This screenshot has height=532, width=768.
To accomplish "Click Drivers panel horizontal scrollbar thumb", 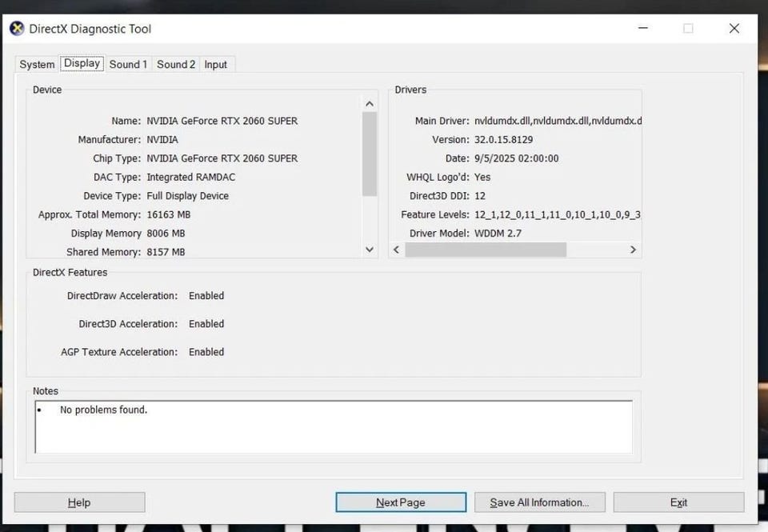I will click(486, 250).
